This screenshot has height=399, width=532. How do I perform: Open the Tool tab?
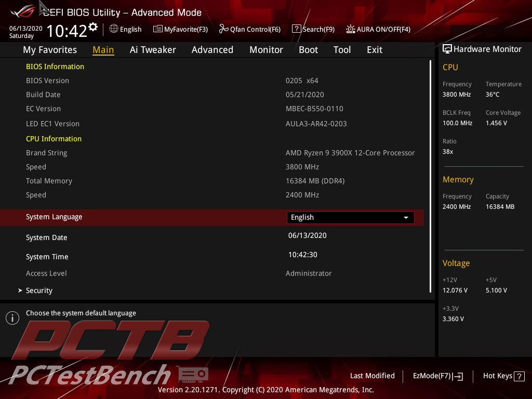point(342,50)
